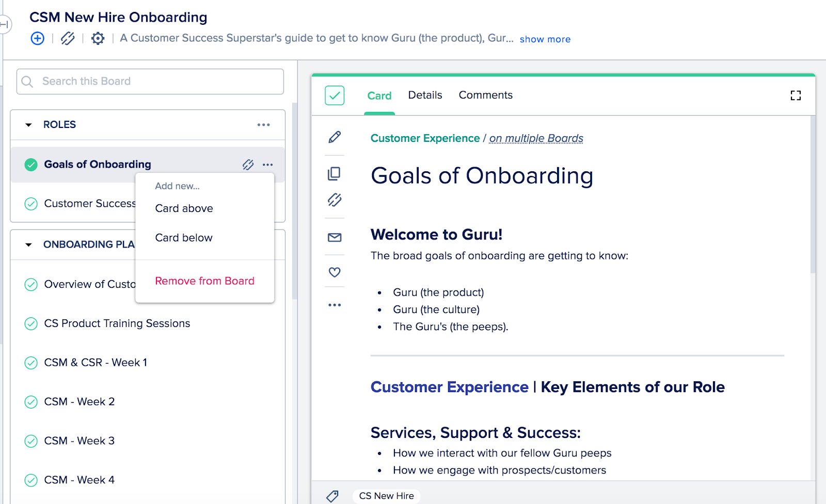Open the CSM & CSR - Week 1 card

(x=96, y=363)
